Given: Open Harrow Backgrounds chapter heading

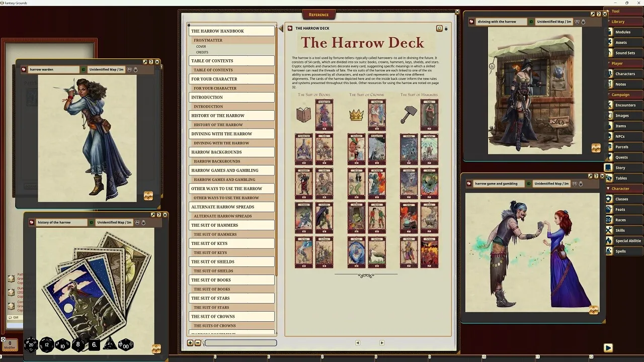Looking at the screenshot, I should click(x=231, y=152).
